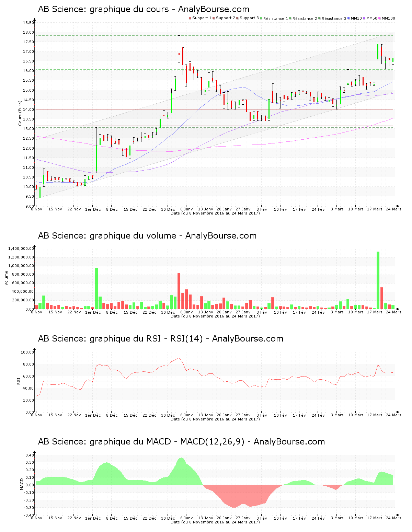The height and width of the screenshot is (532, 412).
Task: Click the 'graphique du cours' chart title
Action: [x=144, y=9]
